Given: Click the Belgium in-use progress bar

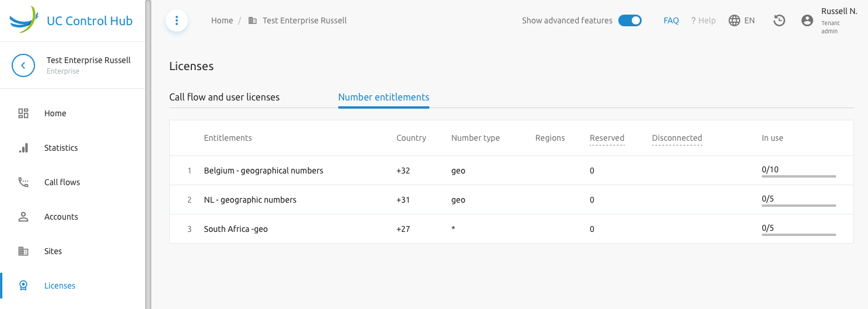Looking at the screenshot, I should tap(799, 176).
